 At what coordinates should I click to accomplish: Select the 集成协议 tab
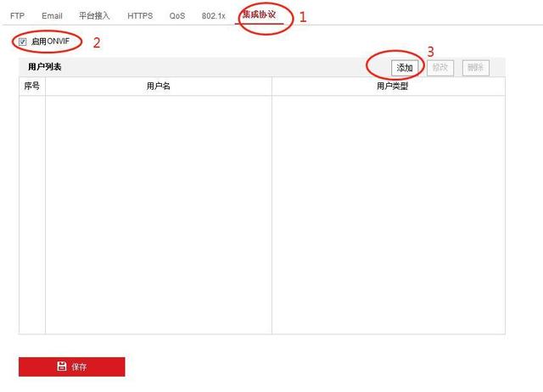point(259,15)
